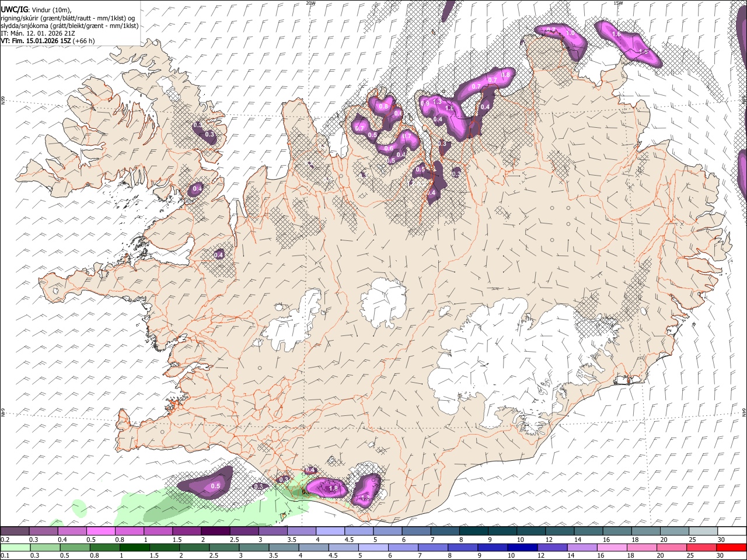
Task: Click the bright pink '0.5' swatch in the snow legend
Action: tap(100, 531)
